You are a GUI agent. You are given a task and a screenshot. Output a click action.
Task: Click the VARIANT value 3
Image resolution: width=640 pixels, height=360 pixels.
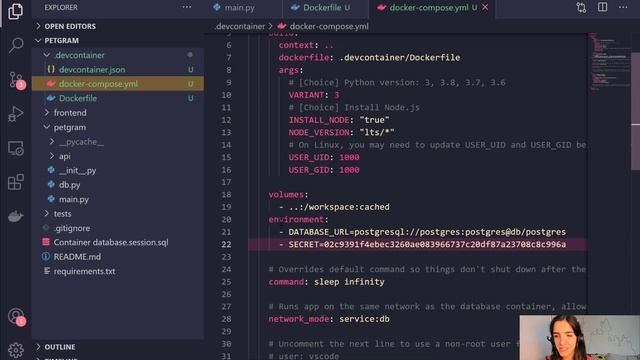coord(337,95)
